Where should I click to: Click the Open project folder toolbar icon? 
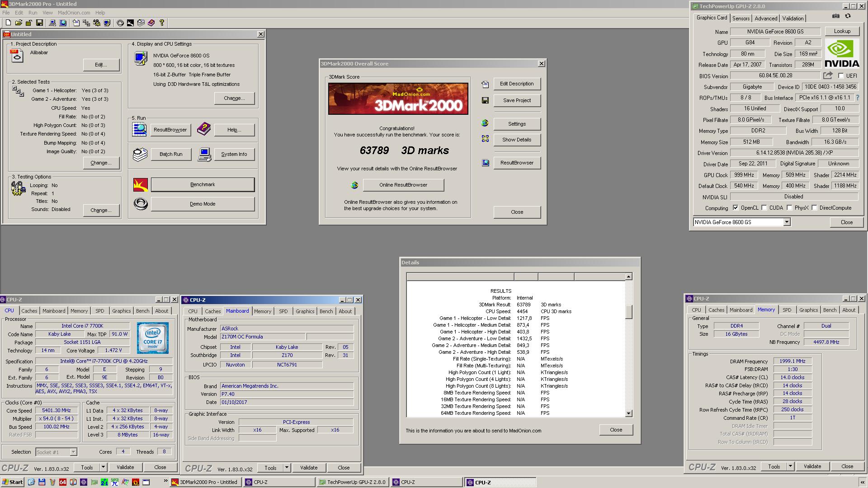[x=19, y=23]
